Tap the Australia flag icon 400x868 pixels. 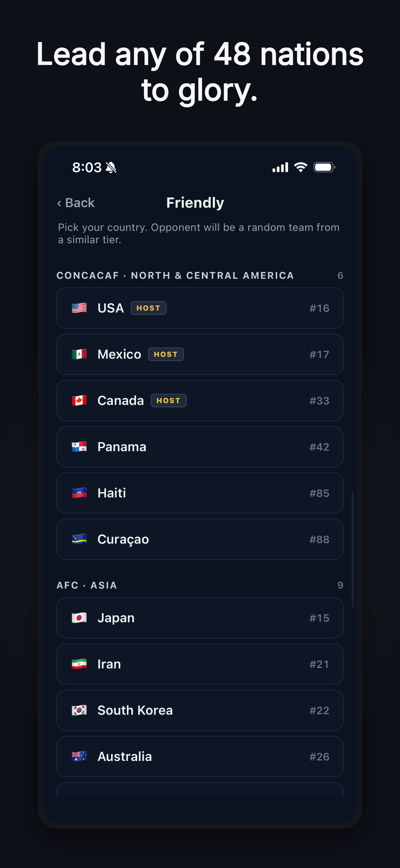tap(79, 756)
